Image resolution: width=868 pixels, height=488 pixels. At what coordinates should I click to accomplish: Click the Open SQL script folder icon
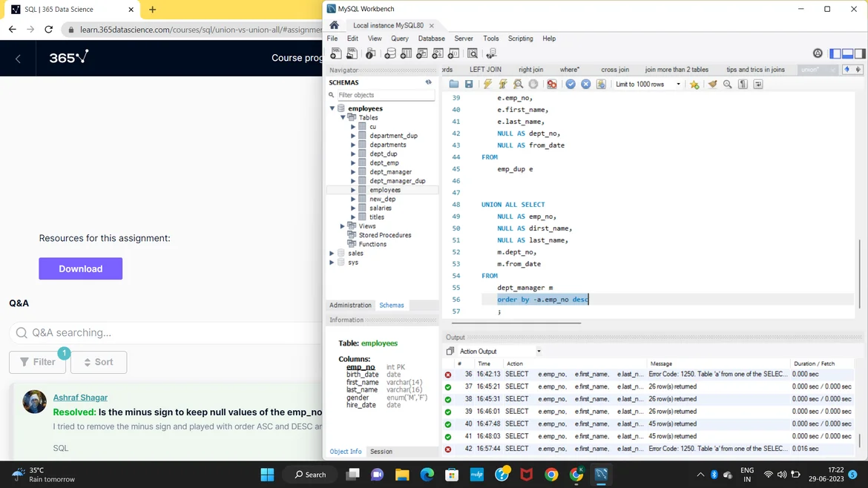coord(454,85)
